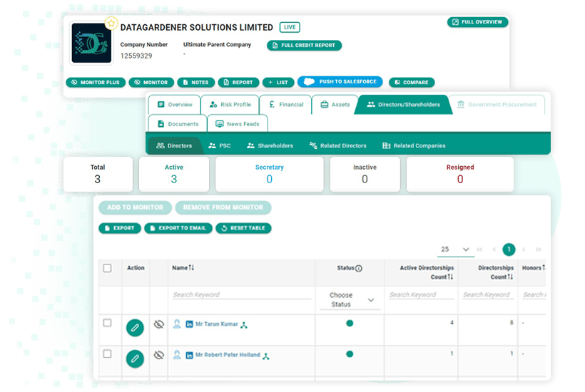This screenshot has width=585, height=392.
Task: Add company to LIST
Action: (278, 83)
